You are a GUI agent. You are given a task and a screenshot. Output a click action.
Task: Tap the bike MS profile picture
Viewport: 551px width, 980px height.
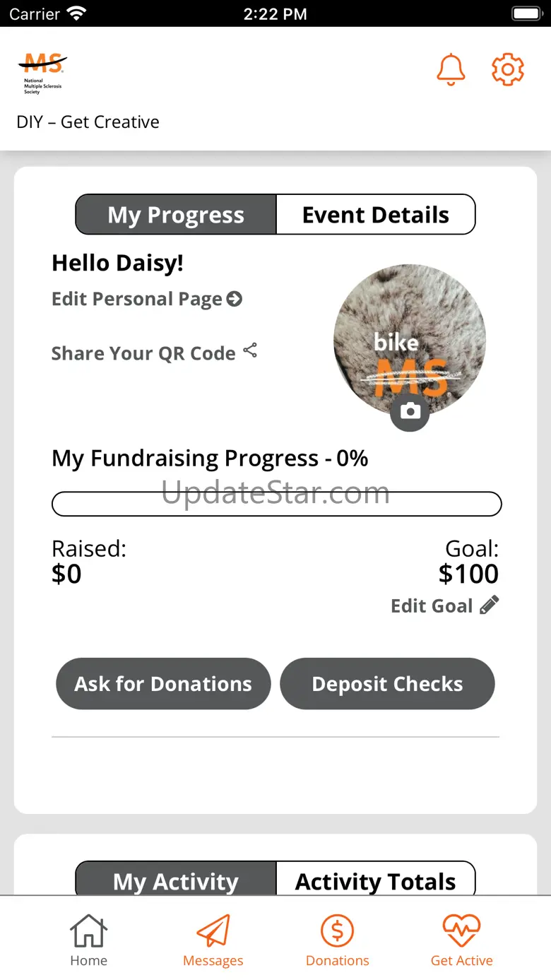click(410, 341)
